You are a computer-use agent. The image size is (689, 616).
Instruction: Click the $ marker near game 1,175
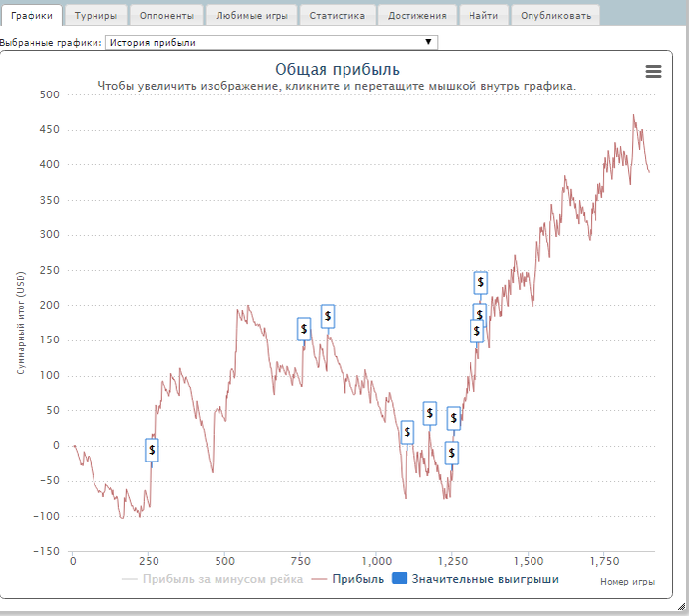point(430,413)
